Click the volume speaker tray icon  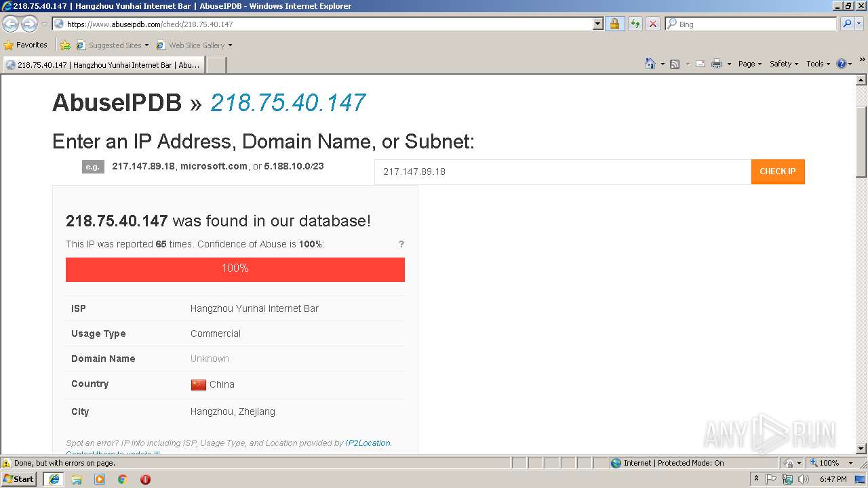pyautogui.click(x=804, y=479)
